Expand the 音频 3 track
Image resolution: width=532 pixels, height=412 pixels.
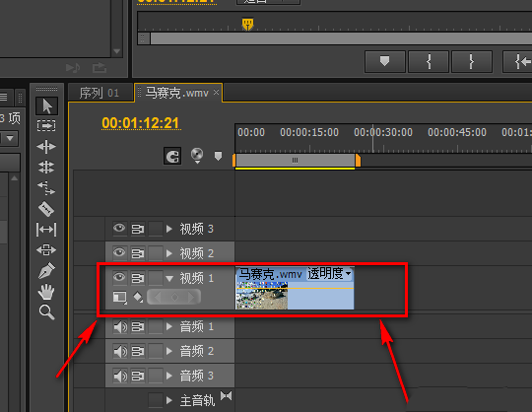point(169,376)
